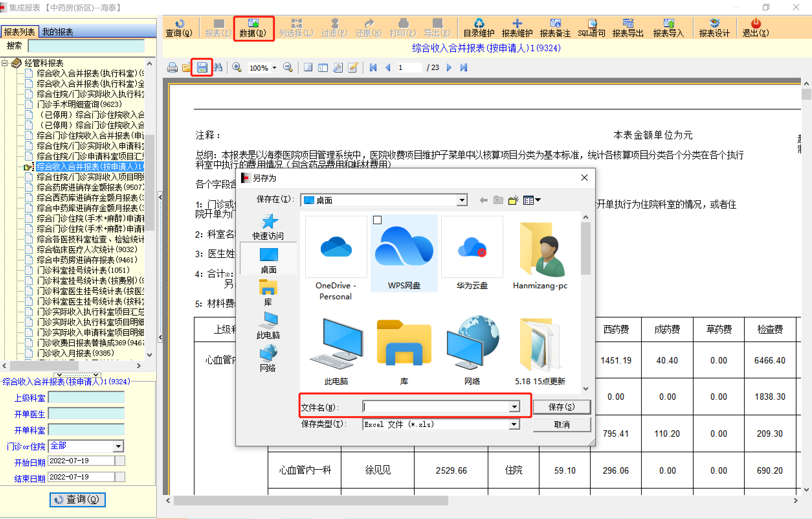The width and height of the screenshot is (812, 519).
Task: Click 取消 in save dialog
Action: coord(562,424)
